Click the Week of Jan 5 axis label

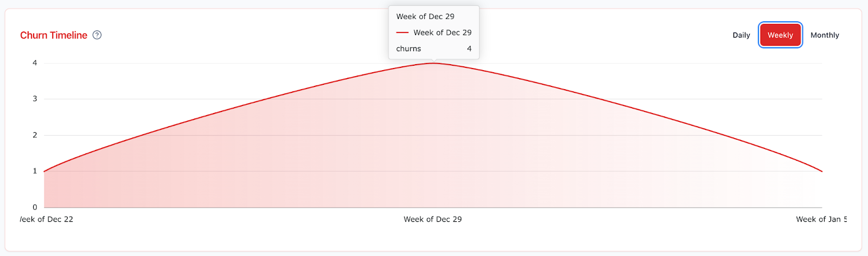pyautogui.click(x=821, y=220)
